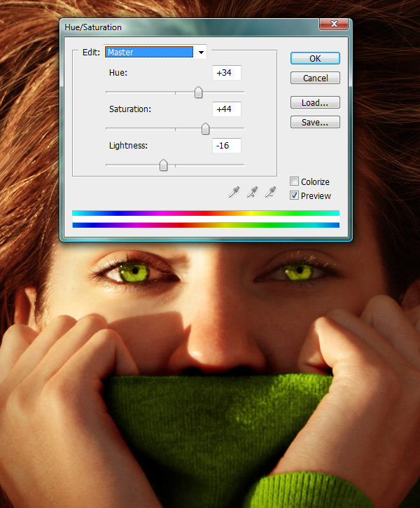Click the Hue/Saturation title bar text
Screen dimensions: 420x508
coord(93,27)
